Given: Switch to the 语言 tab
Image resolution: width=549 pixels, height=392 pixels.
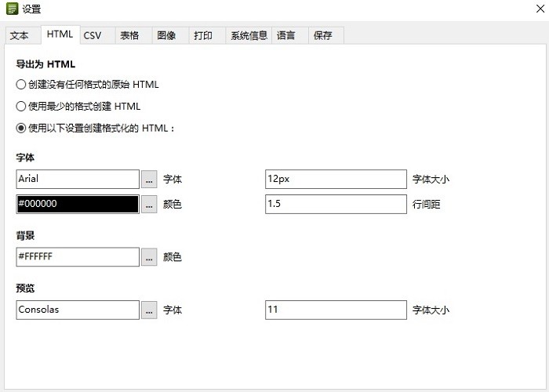Looking at the screenshot, I should coord(286,35).
